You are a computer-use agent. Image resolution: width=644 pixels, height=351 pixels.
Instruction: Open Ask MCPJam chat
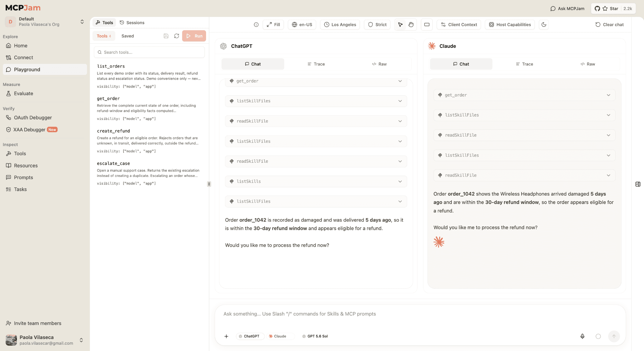coord(567,8)
